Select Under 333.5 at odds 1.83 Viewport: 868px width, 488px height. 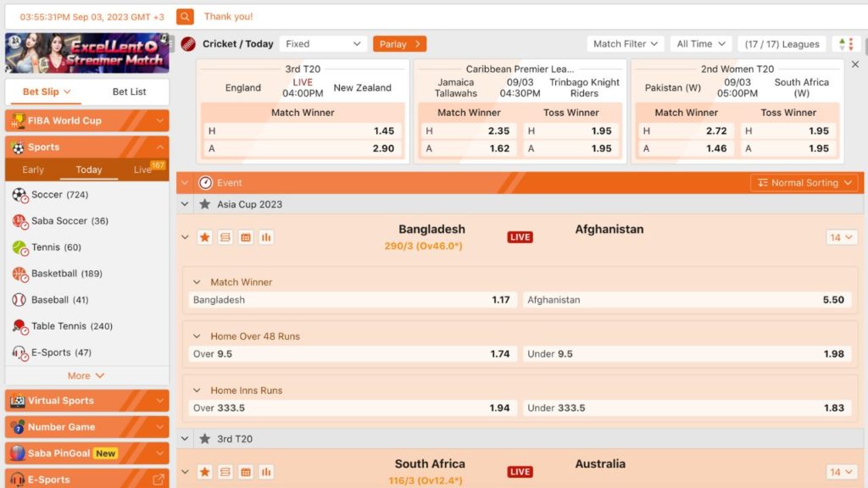tap(687, 408)
